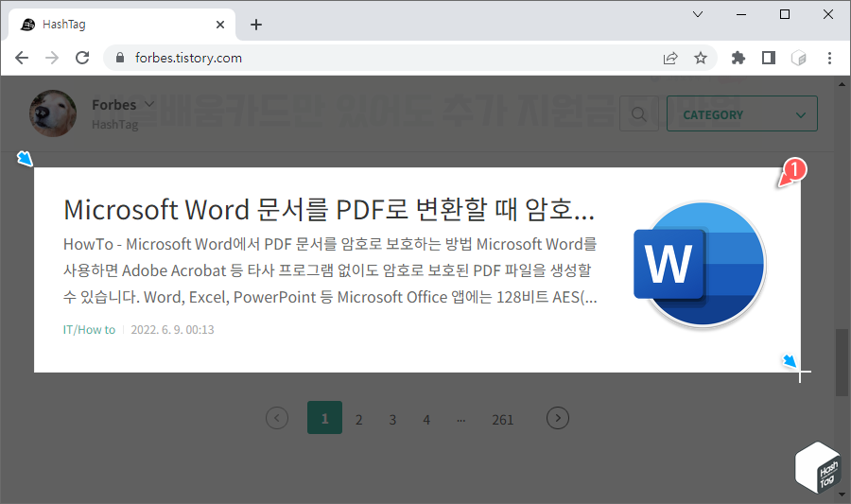Go to previous page with pagination arrow

(277, 418)
